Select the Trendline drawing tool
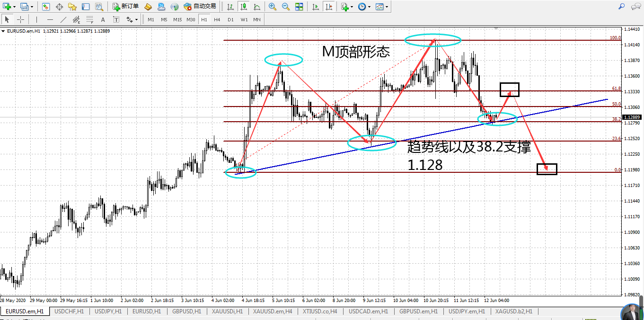Image resolution: width=644 pixels, height=320 pixels. [x=63, y=19]
